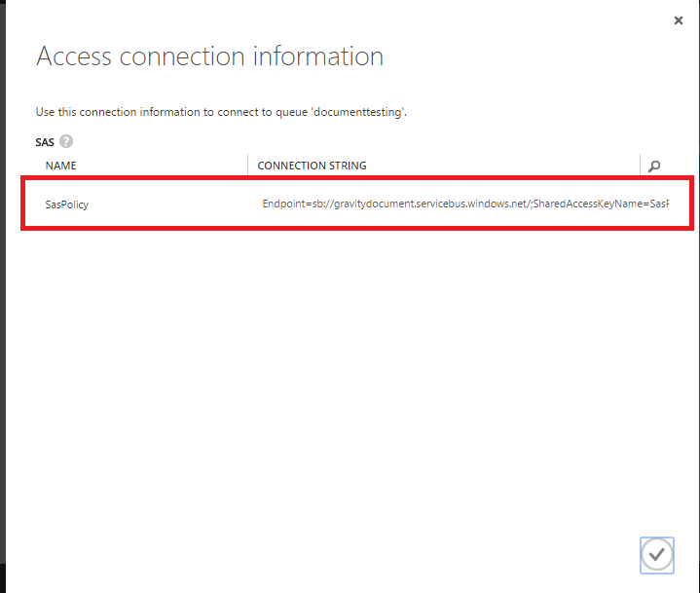Click the SAS section label
700x593 pixels.
click(45, 142)
